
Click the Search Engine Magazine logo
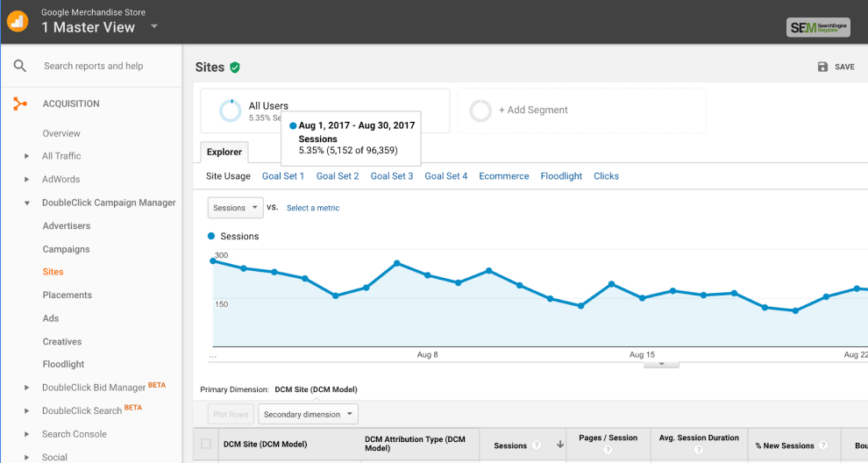818,27
